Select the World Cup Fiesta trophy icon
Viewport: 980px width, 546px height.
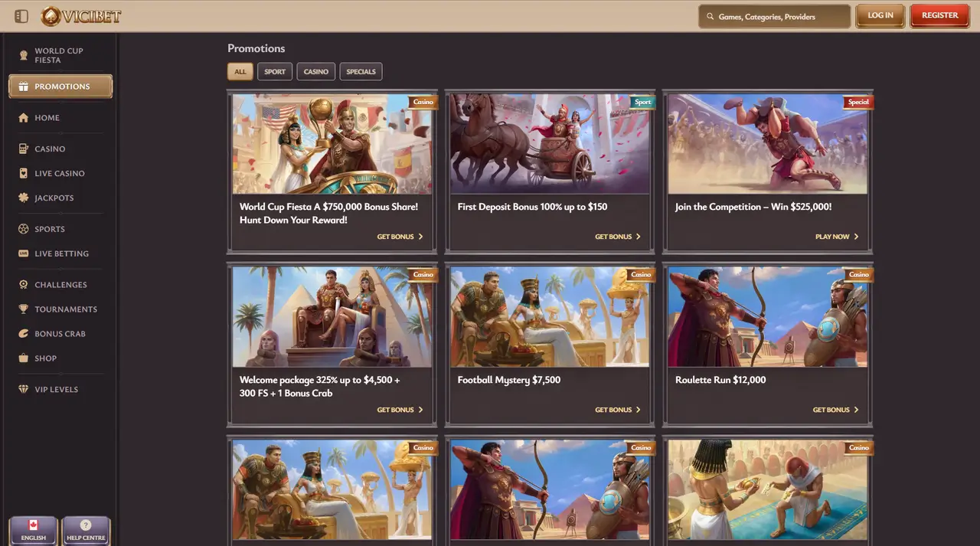[23, 55]
